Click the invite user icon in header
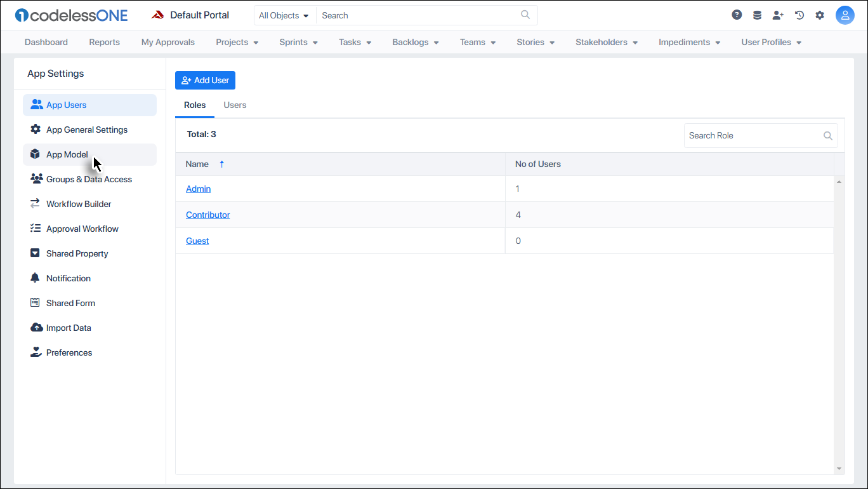This screenshot has width=868, height=489. pyautogui.click(x=778, y=15)
